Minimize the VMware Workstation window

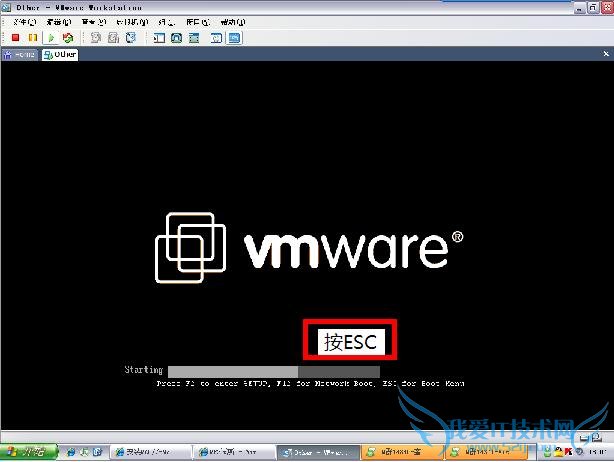(x=580, y=7)
